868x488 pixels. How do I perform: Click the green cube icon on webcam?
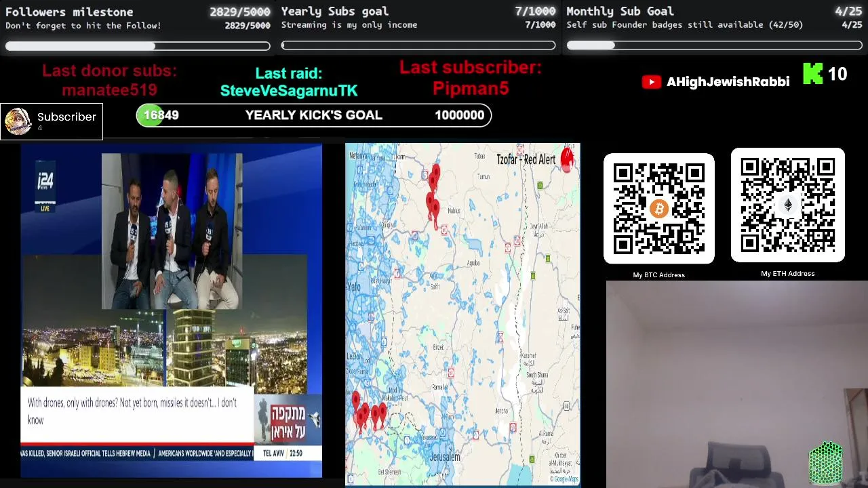pyautogui.click(x=825, y=463)
